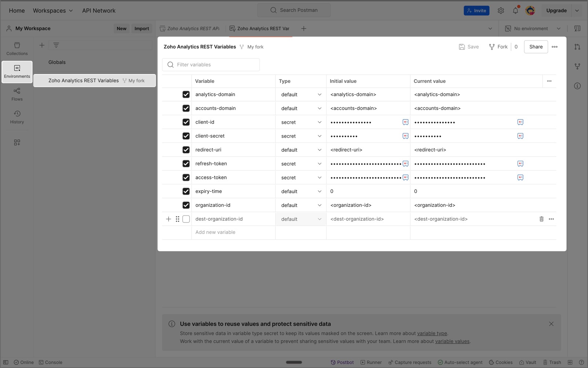Click the Share button
This screenshot has width=588, height=368.
[536, 47]
